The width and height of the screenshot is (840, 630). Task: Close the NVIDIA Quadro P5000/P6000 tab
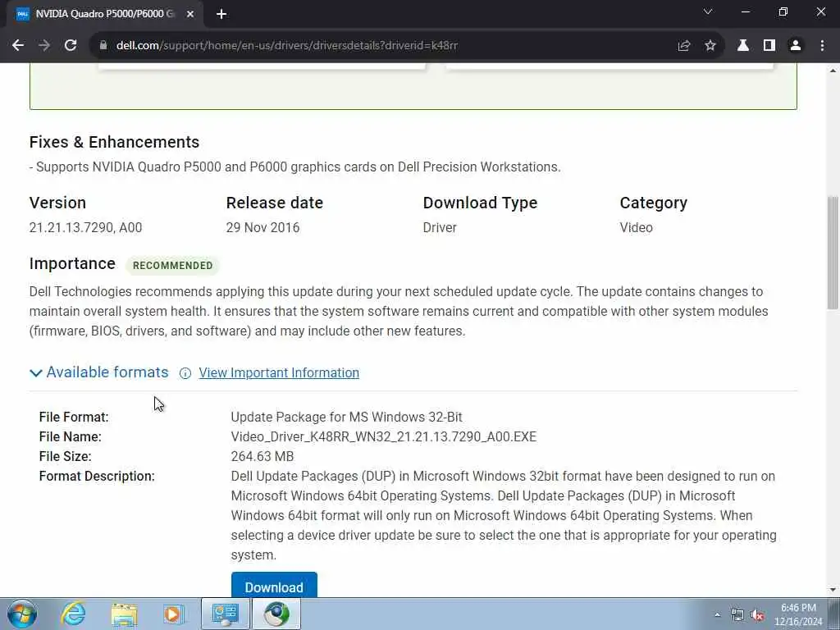190,15
